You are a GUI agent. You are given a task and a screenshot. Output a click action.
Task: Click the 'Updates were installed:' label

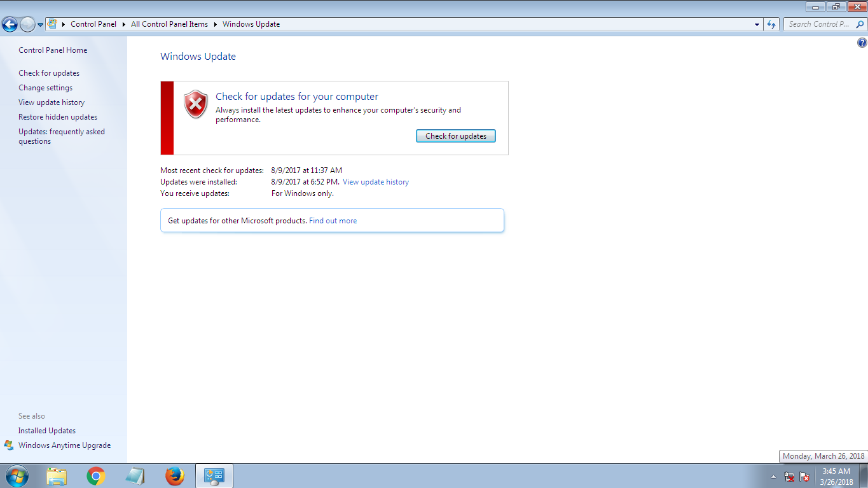(198, 182)
